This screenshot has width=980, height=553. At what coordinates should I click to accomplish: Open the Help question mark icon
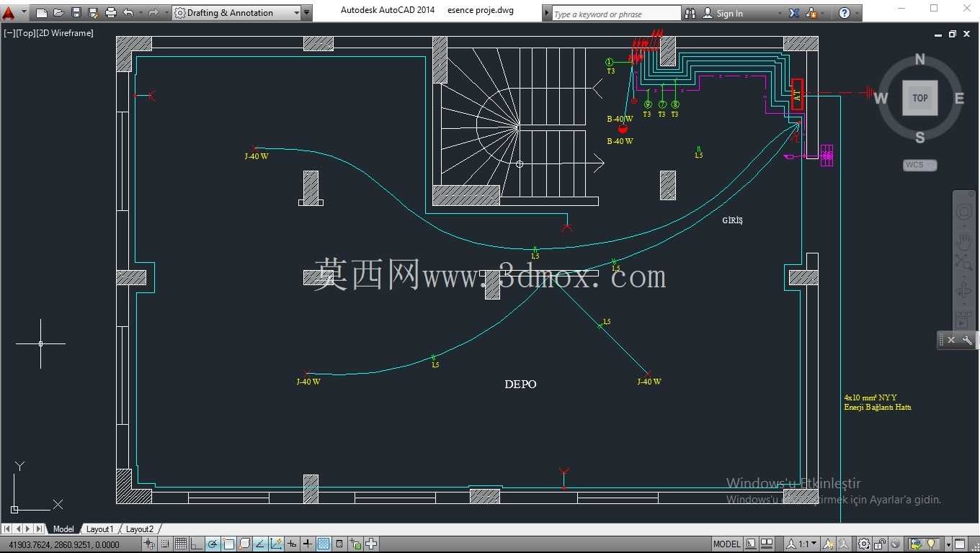(x=845, y=13)
